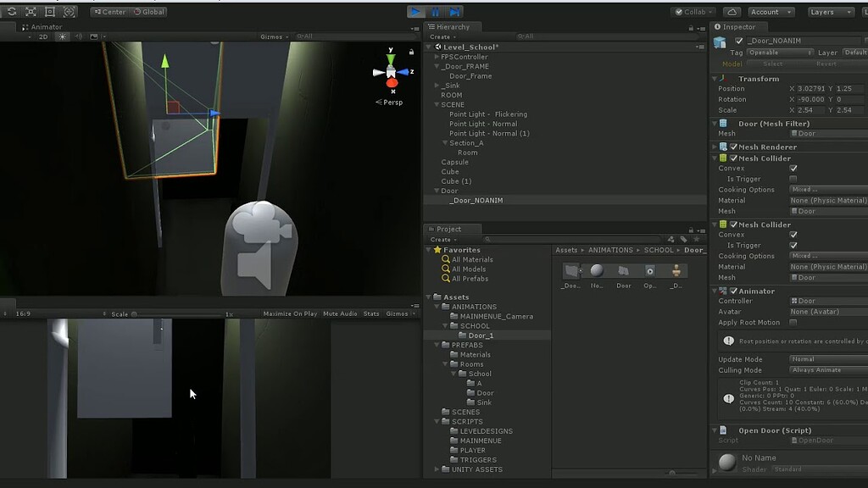This screenshot has width=868, height=488.
Task: Expand the Transform component in the Inspector
Action: (715, 78)
